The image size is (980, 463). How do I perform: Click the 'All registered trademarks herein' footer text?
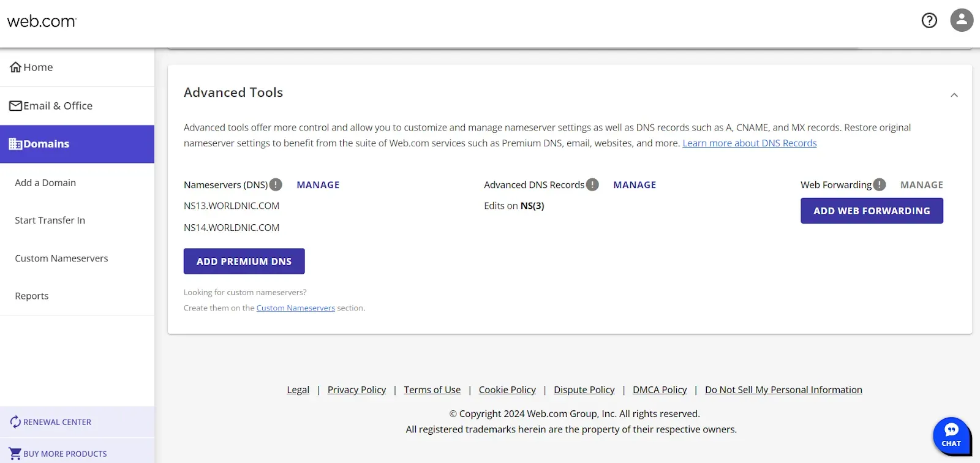coord(571,430)
